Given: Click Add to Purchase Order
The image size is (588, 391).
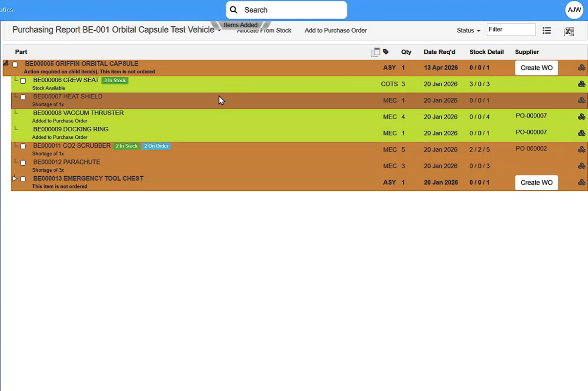Looking at the screenshot, I should [x=336, y=30].
